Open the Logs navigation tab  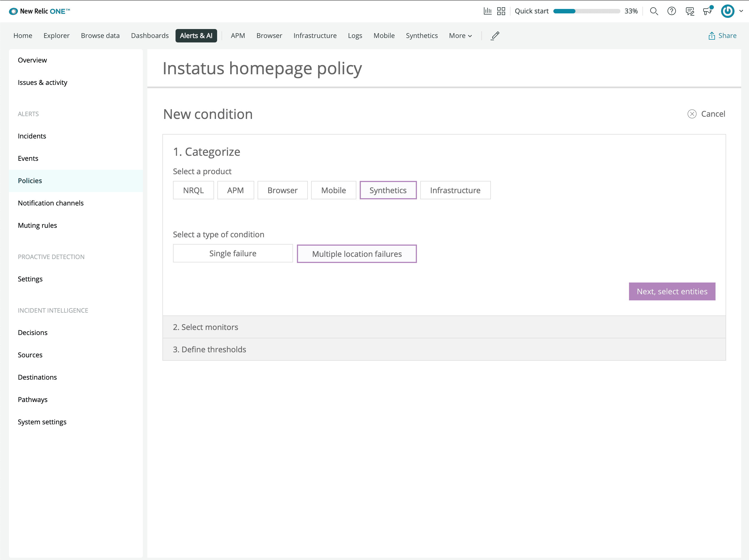pos(355,35)
